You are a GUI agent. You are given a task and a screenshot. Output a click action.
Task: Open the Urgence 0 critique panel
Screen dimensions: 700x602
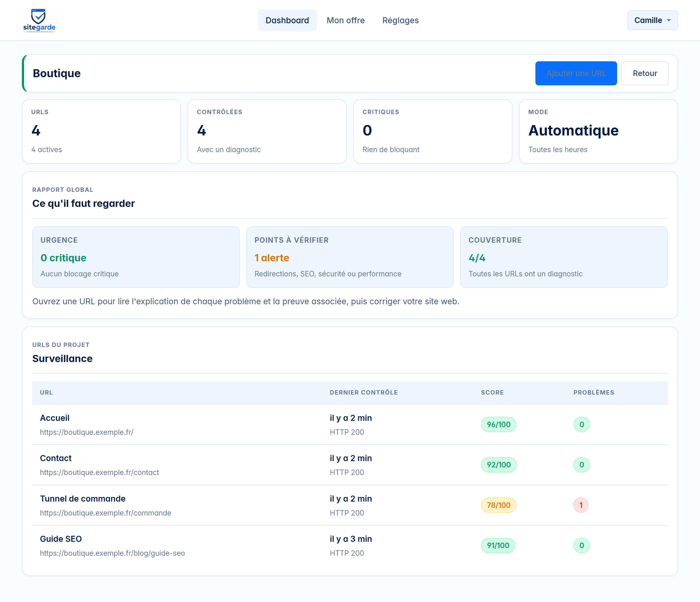click(x=136, y=257)
